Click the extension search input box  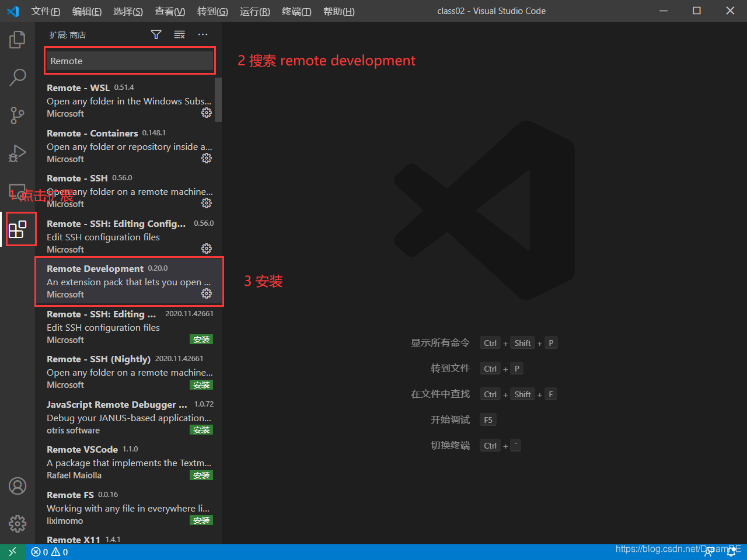(129, 61)
